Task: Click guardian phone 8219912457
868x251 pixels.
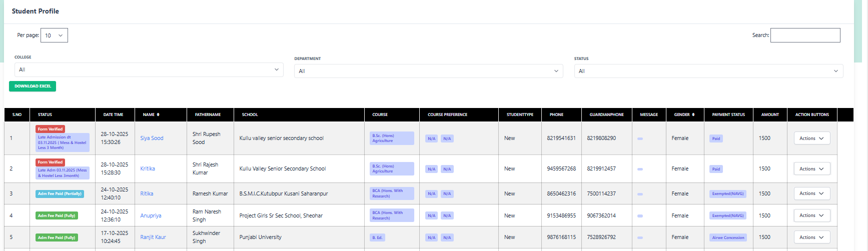Action: (x=601, y=169)
